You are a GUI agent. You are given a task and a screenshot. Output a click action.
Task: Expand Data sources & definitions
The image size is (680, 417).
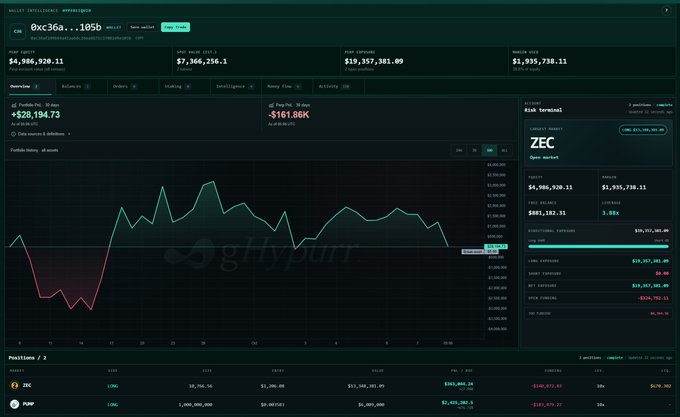point(41,134)
